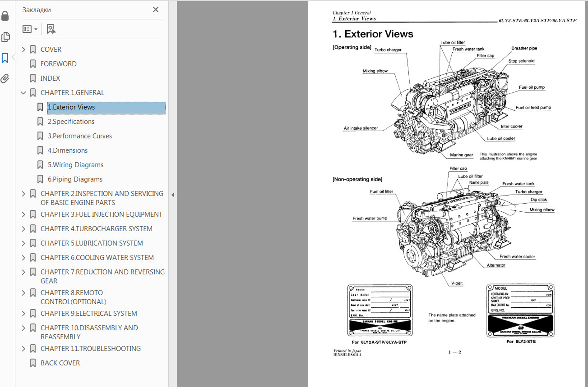Image resolution: width=588 pixels, height=387 pixels.
Task: Select 3.Performance Curves bookmark
Action: click(x=80, y=136)
